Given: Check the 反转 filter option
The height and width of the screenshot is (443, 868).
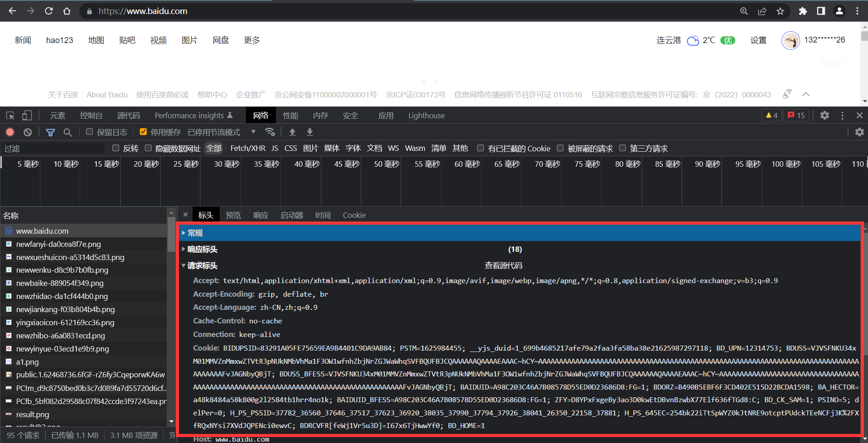Looking at the screenshot, I should pos(116,148).
